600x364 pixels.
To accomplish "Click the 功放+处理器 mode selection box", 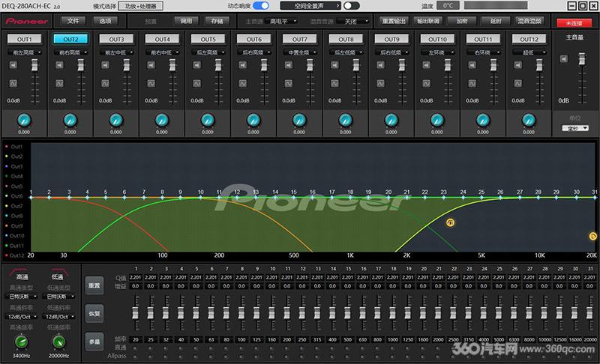I will coord(140,6).
